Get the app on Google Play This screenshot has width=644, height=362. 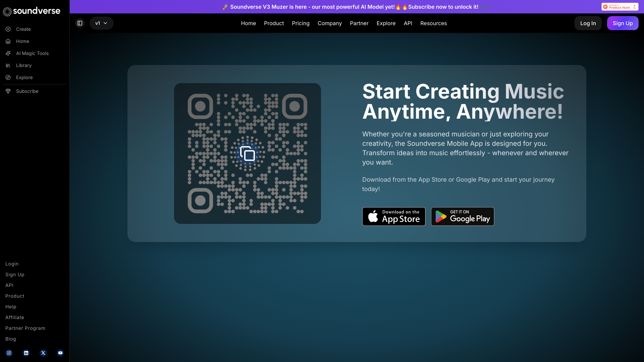(462, 216)
